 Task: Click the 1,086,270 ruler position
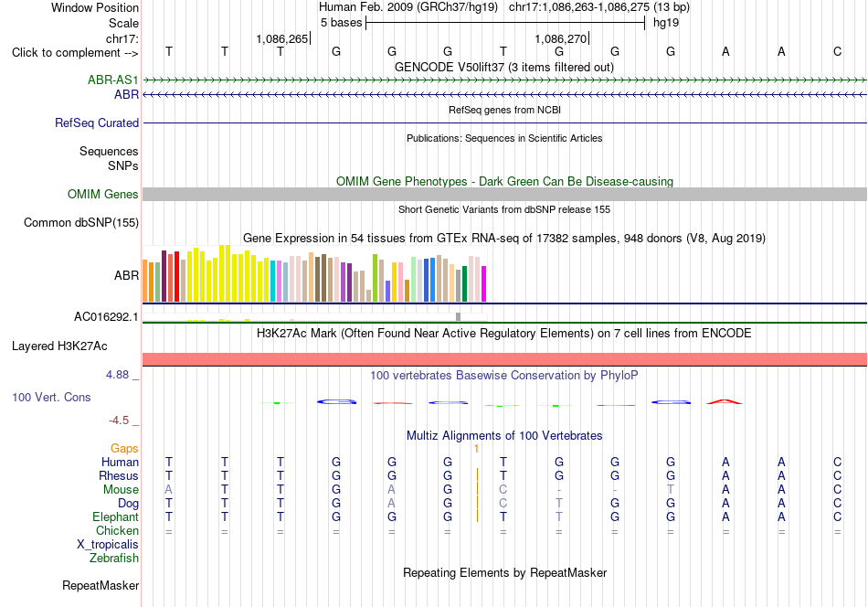click(x=560, y=38)
